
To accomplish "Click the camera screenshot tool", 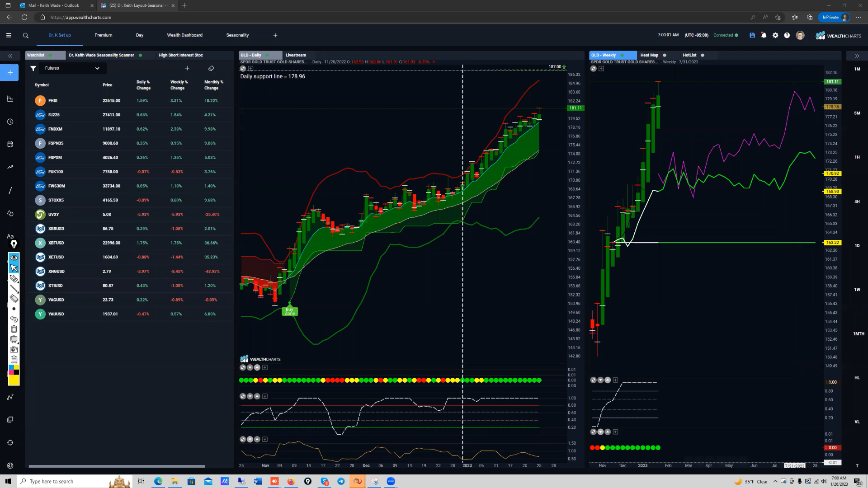I will (x=14, y=349).
